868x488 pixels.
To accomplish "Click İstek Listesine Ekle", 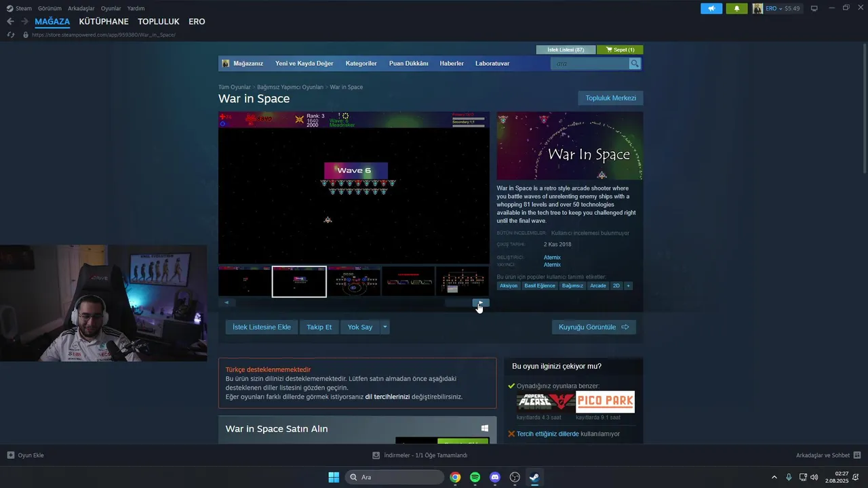I will click(x=262, y=327).
